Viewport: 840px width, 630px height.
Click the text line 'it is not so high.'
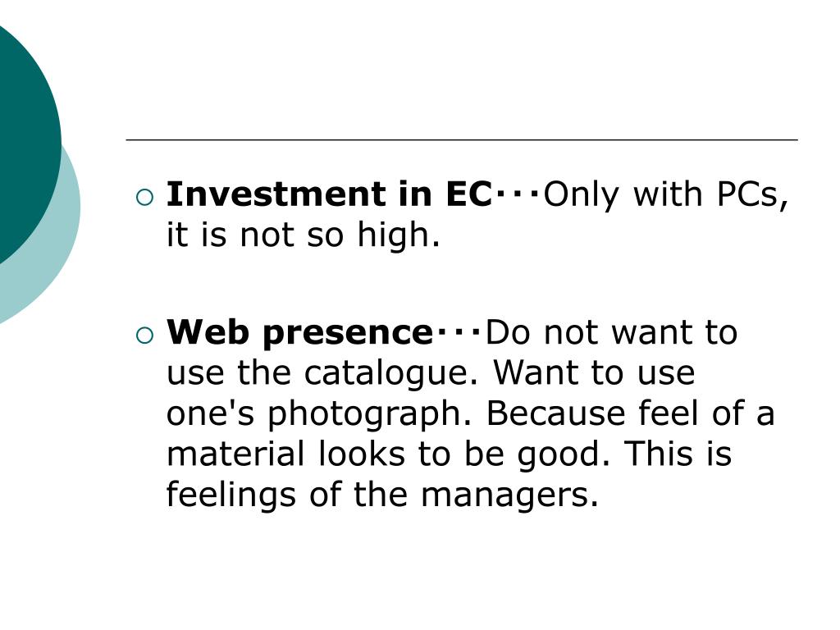point(304,235)
